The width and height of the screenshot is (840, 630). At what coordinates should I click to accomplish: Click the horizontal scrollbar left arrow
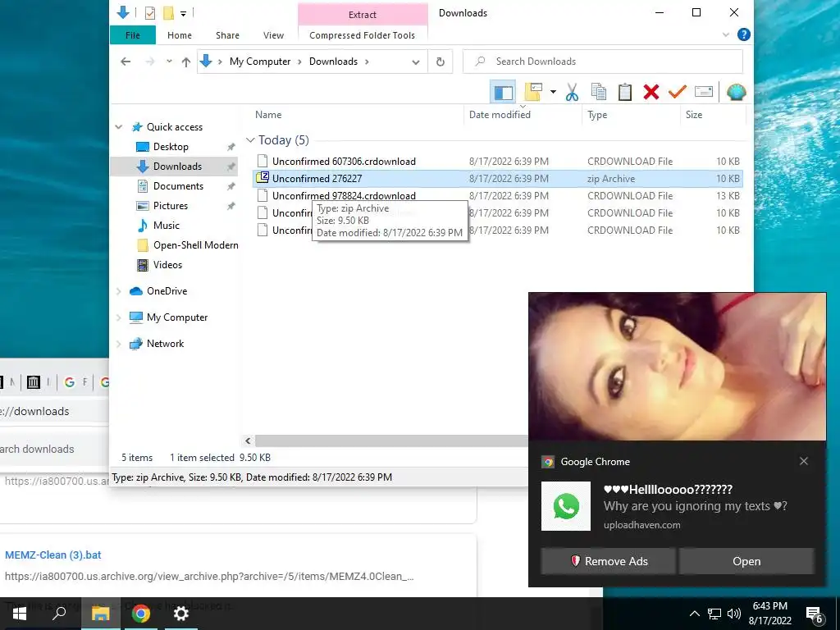coord(248,441)
